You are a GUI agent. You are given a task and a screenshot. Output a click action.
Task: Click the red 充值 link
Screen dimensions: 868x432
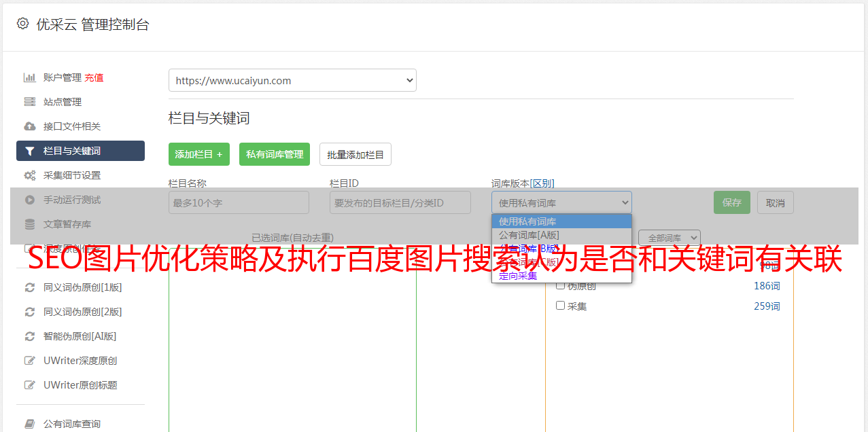coord(94,77)
